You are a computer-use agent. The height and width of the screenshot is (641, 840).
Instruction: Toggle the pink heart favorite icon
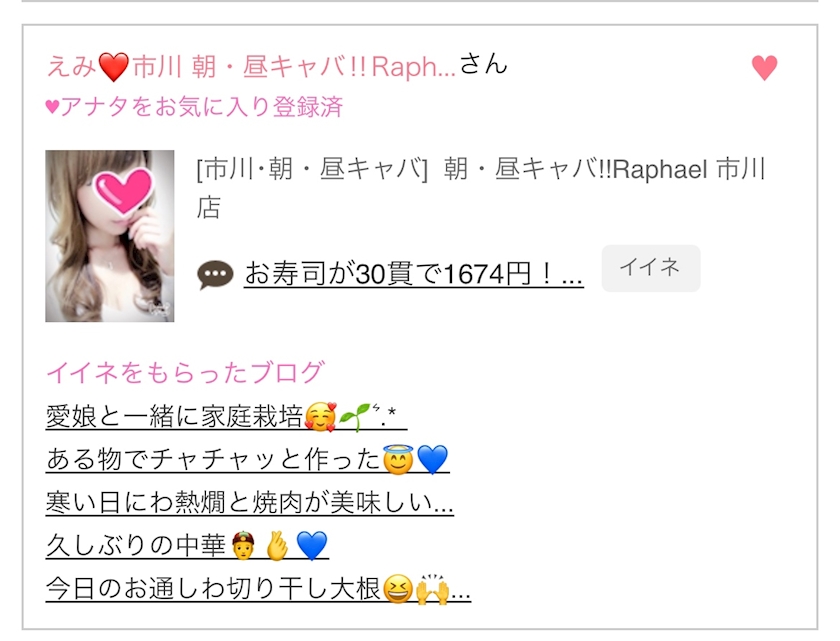point(764,68)
